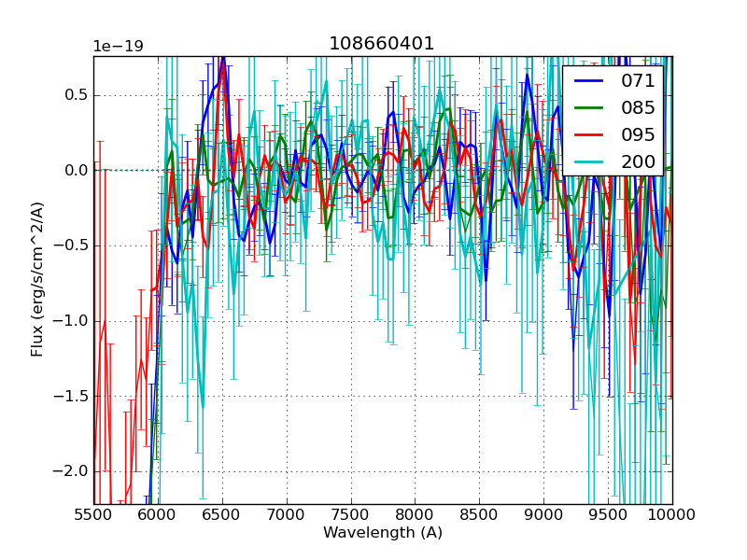Click the −1.0 y-axis tick label
Image resolution: width=747 pixels, height=560 pixels.
point(69,320)
